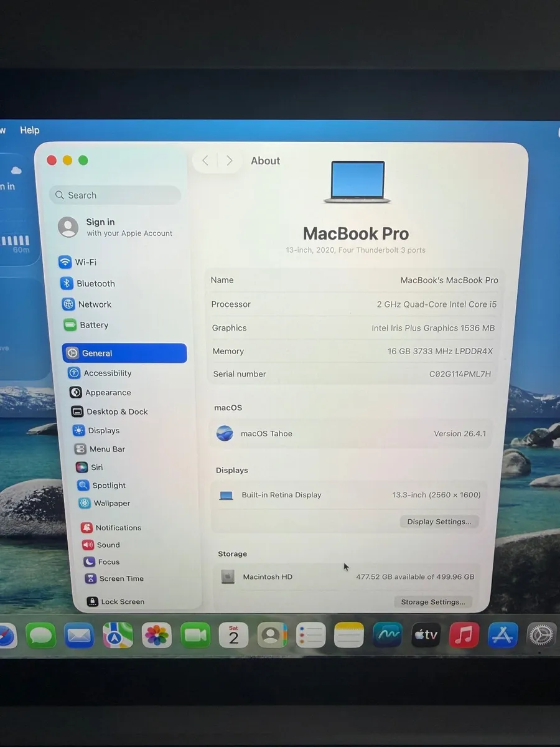Open Appearance settings

pos(100,392)
